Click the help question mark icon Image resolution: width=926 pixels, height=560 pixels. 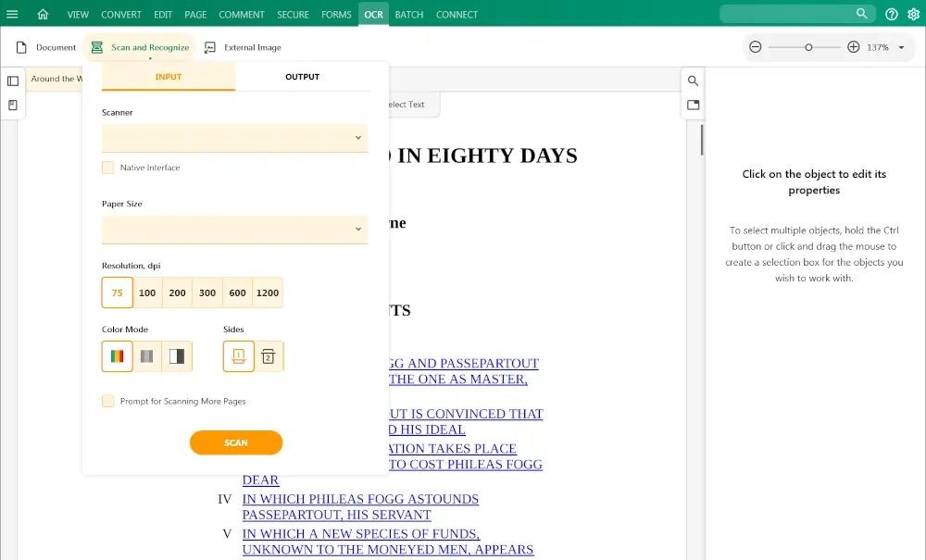[891, 14]
